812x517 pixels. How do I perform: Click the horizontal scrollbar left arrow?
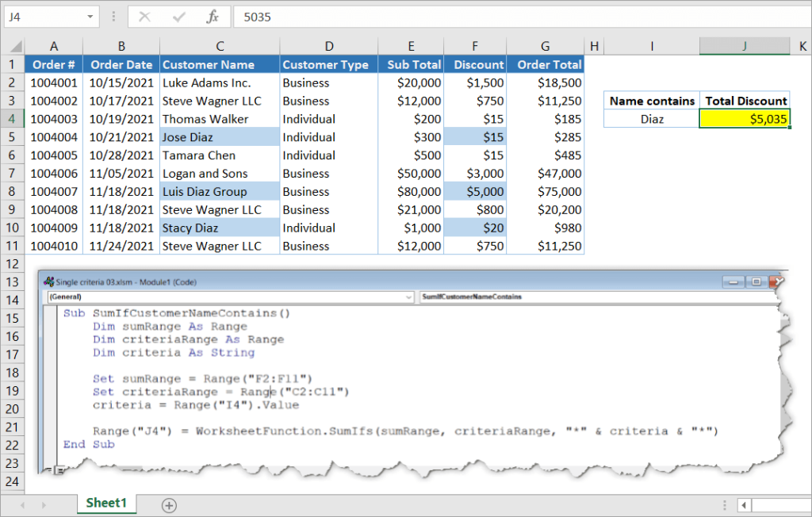tap(744, 504)
